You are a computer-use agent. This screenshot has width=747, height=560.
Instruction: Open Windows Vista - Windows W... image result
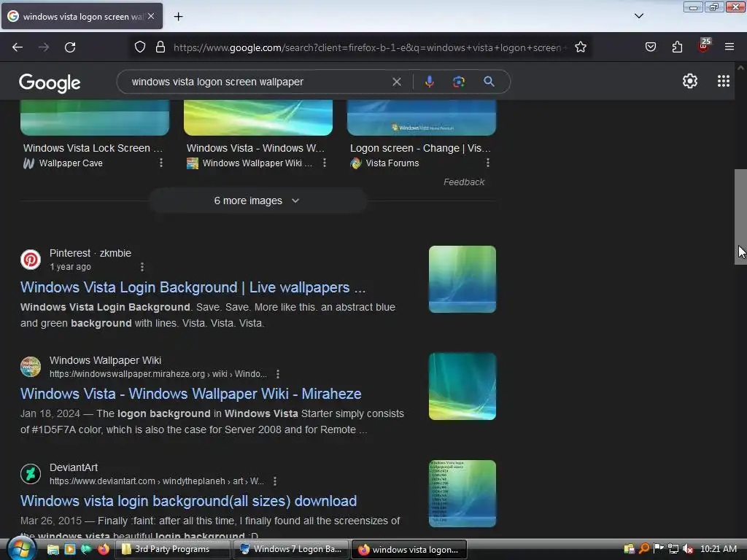pyautogui.click(x=258, y=117)
